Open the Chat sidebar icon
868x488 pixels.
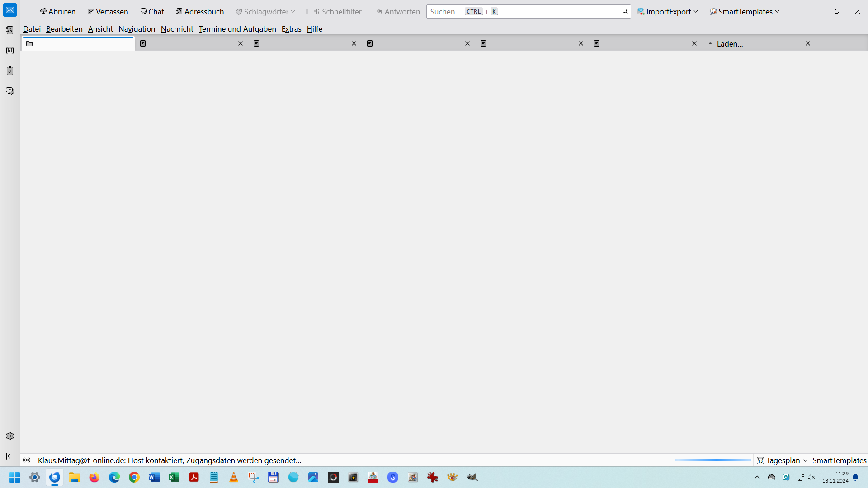coord(10,91)
